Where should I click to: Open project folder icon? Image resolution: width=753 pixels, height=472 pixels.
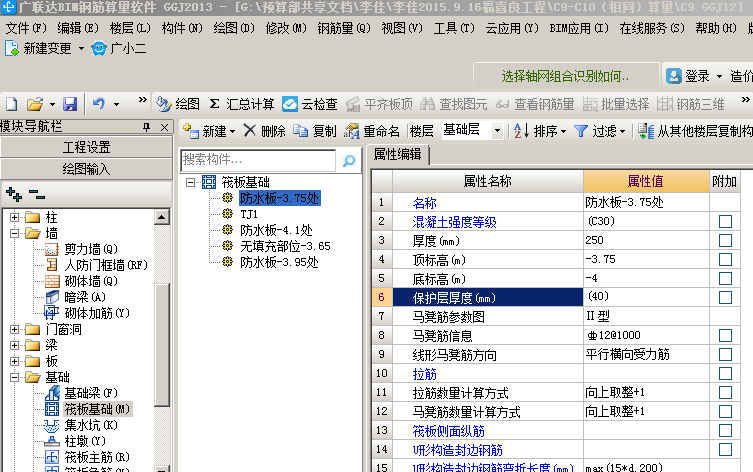click(35, 104)
